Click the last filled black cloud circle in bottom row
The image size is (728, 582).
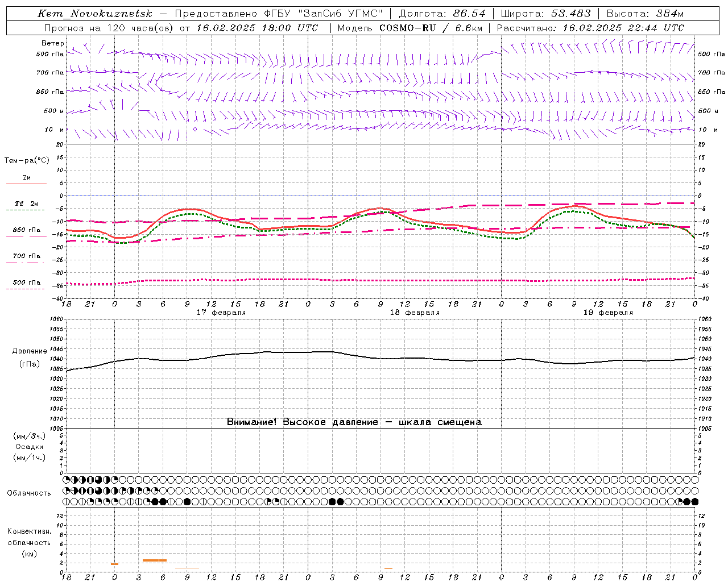695,501
